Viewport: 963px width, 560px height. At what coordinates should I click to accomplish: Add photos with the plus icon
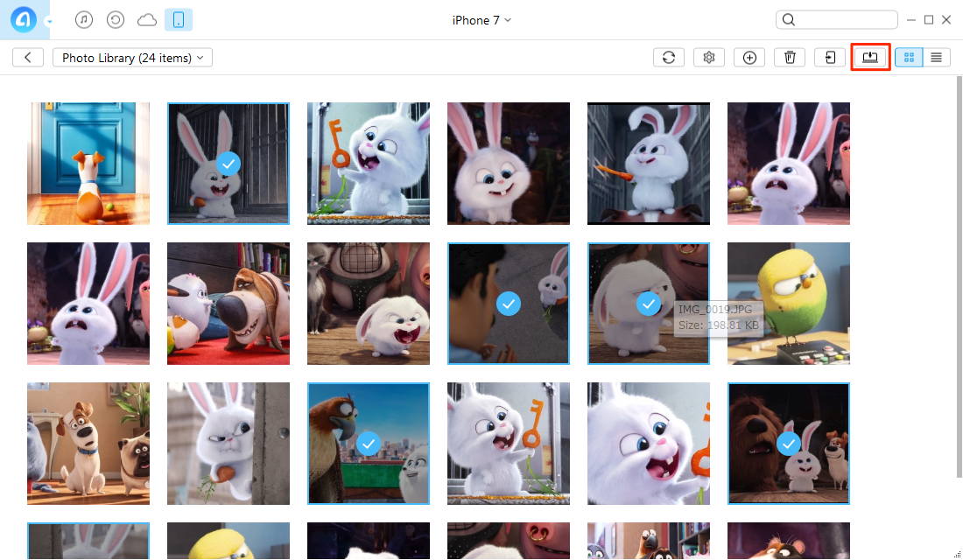749,58
